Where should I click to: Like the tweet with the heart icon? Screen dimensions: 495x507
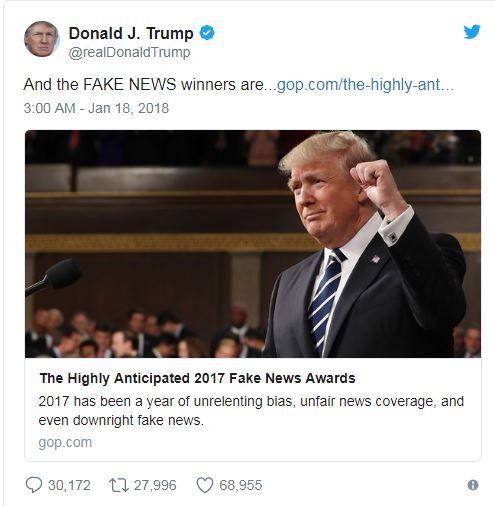tap(205, 485)
